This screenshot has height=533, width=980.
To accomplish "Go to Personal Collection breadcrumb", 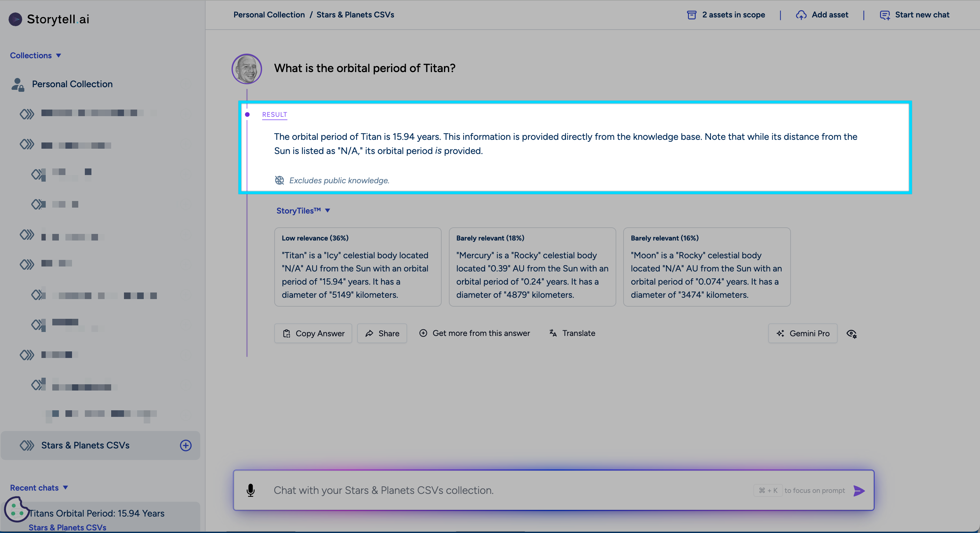I will click(269, 15).
